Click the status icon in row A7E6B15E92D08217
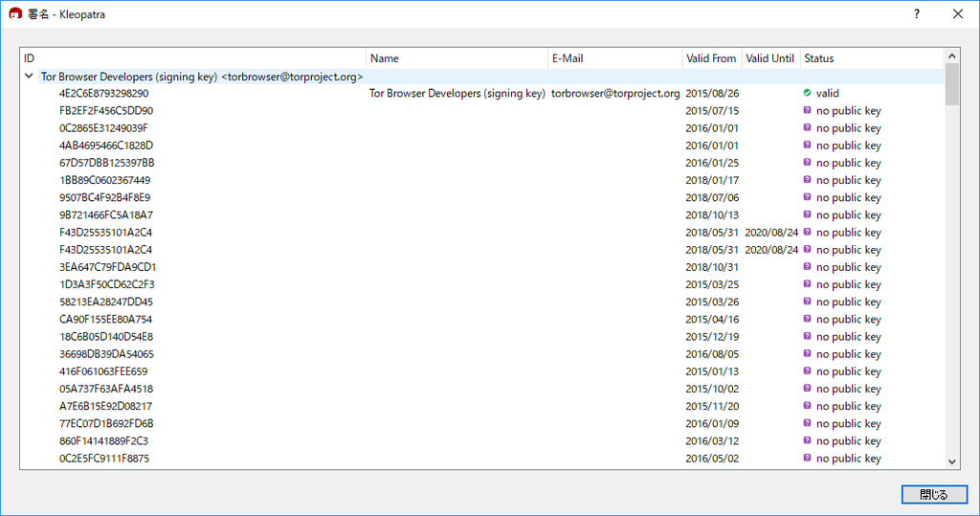 (x=807, y=406)
